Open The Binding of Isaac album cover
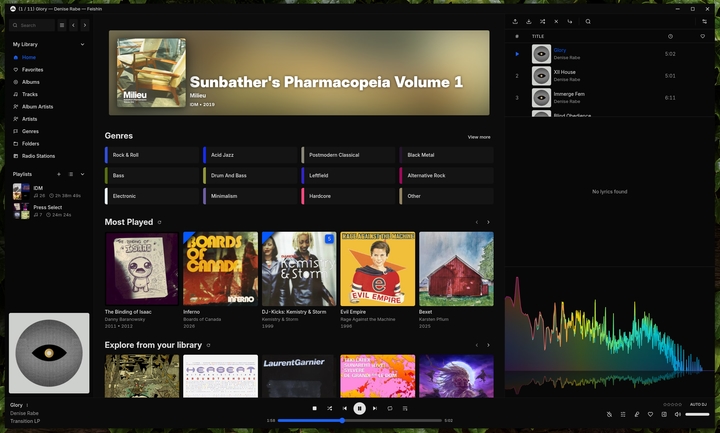The width and height of the screenshot is (720, 433). tap(142, 269)
